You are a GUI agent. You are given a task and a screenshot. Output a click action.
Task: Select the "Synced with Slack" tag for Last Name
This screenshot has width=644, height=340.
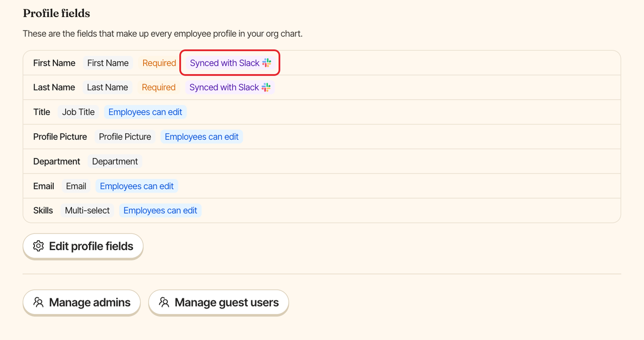pyautogui.click(x=230, y=87)
